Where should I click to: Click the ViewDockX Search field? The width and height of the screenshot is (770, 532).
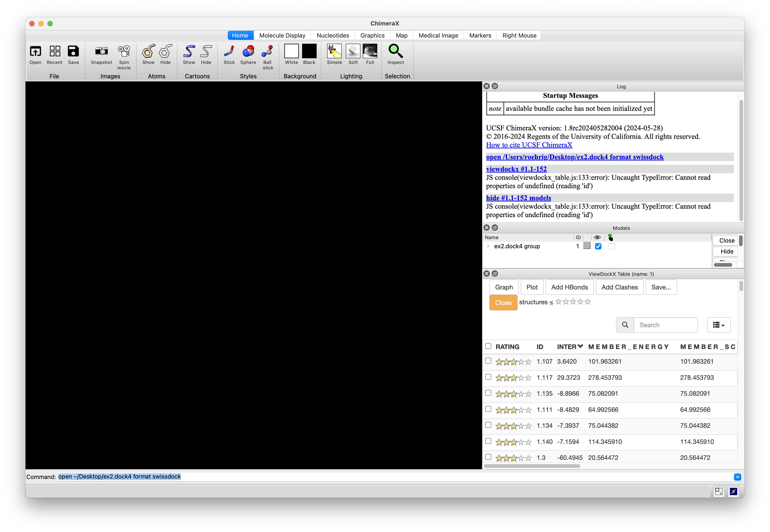coord(666,325)
